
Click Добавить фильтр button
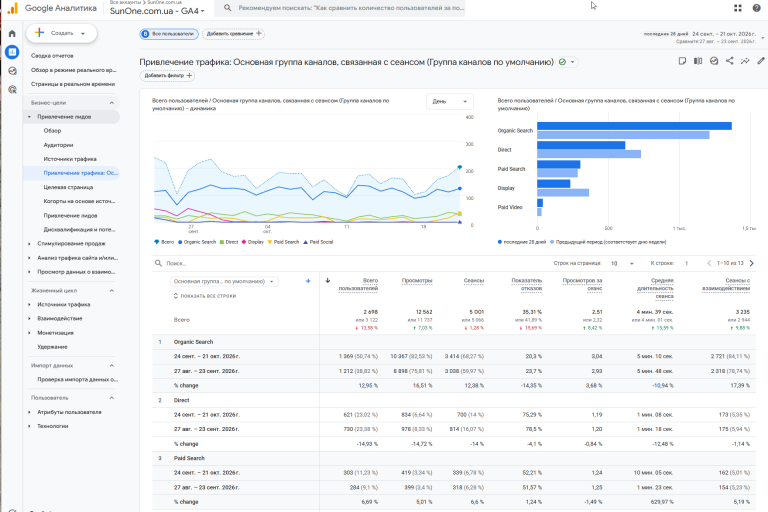tap(167, 75)
